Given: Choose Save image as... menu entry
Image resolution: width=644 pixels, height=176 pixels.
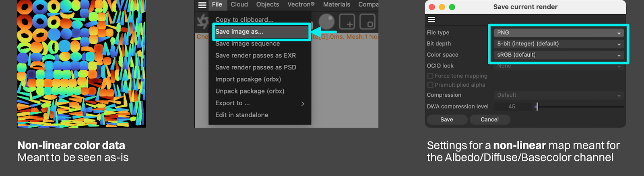Looking at the screenshot, I should tap(239, 32).
